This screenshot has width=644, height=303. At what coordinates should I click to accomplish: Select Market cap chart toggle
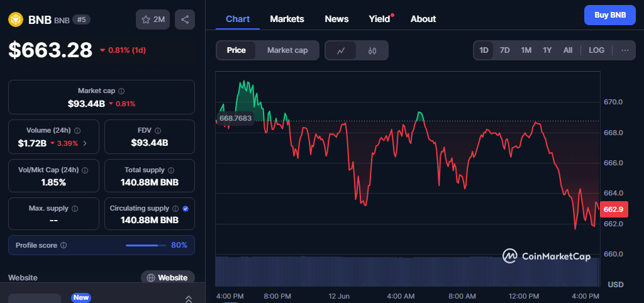(287, 50)
